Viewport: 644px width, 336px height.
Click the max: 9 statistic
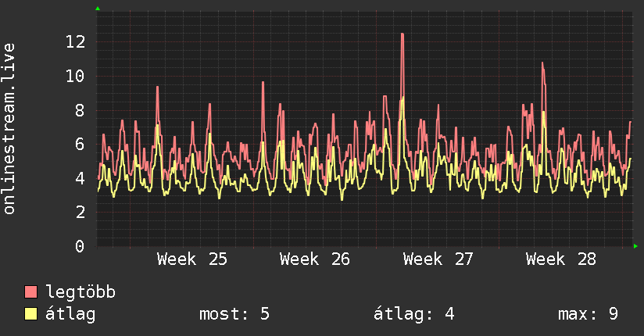pos(588,314)
